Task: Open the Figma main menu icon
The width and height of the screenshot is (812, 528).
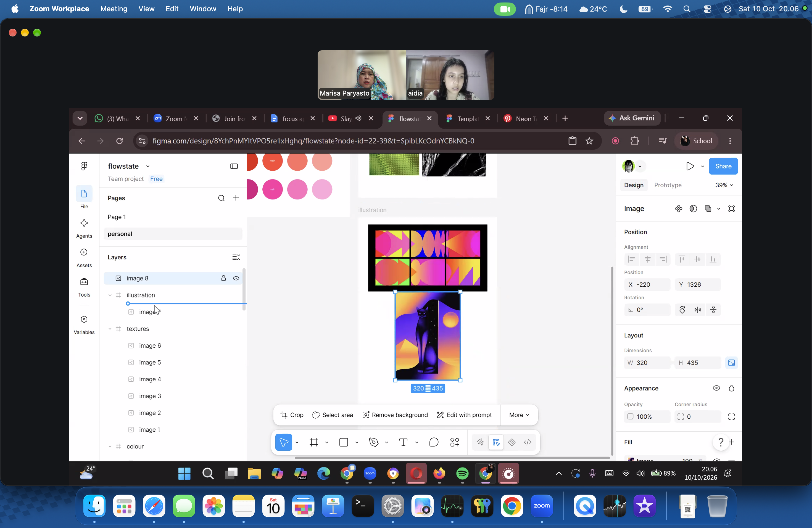Action: pos(84,166)
